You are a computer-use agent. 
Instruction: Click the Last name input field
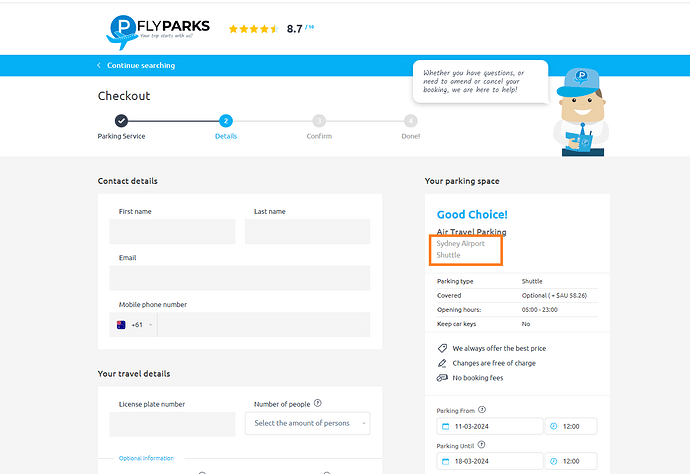tap(308, 231)
